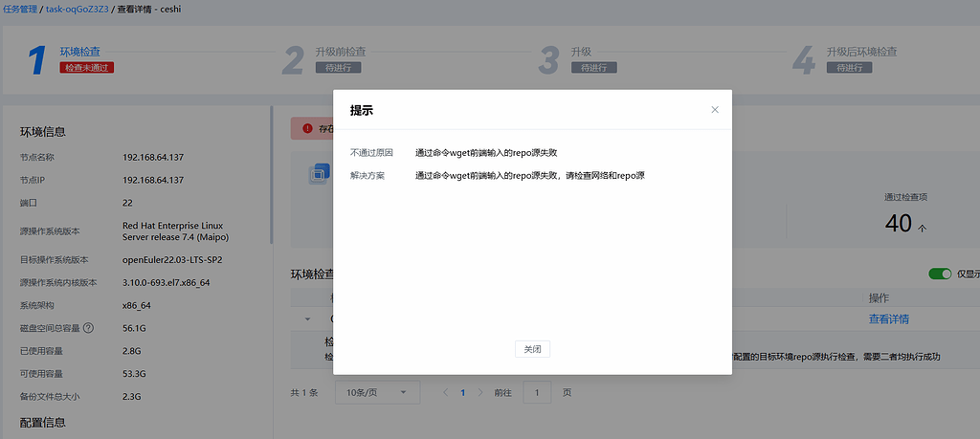Click the 前往 page number input field

tap(537, 392)
